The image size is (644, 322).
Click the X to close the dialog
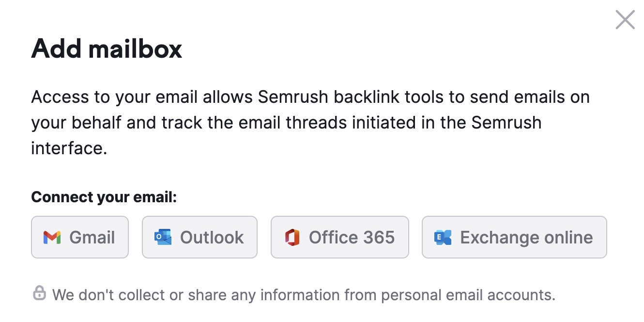pyautogui.click(x=625, y=19)
